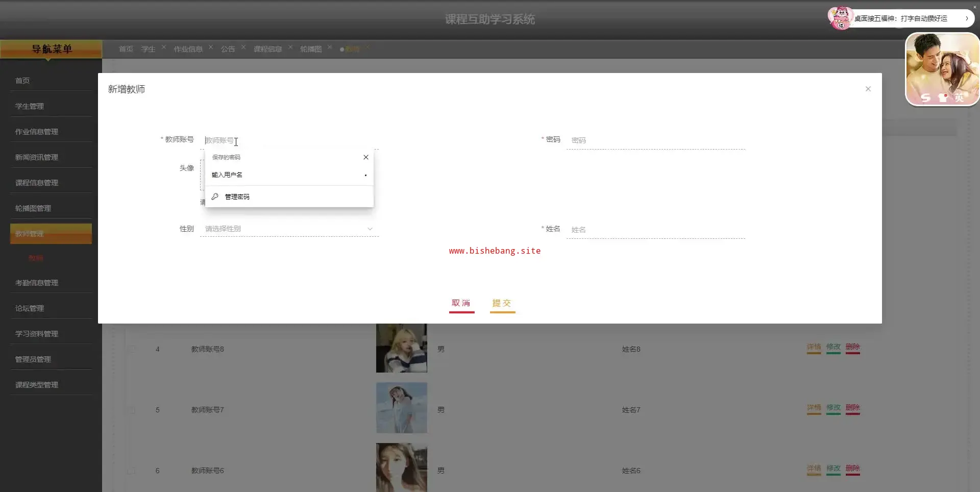Focus the 密码 input field

click(656, 140)
